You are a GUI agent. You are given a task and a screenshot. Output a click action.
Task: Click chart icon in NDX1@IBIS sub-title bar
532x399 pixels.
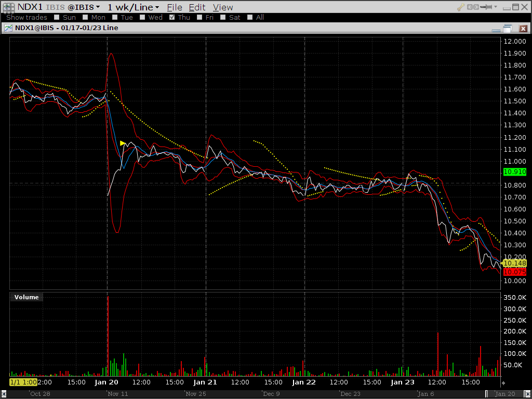tap(8, 28)
